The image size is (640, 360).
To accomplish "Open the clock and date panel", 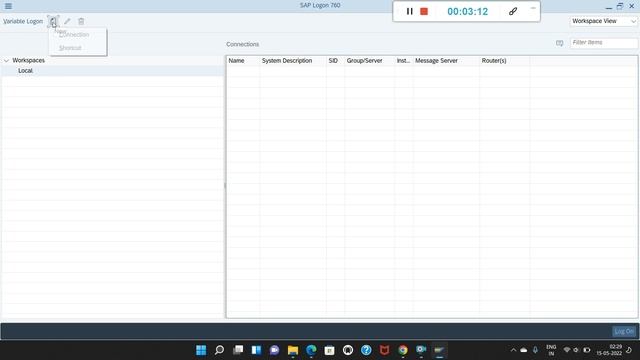I will [610, 350].
